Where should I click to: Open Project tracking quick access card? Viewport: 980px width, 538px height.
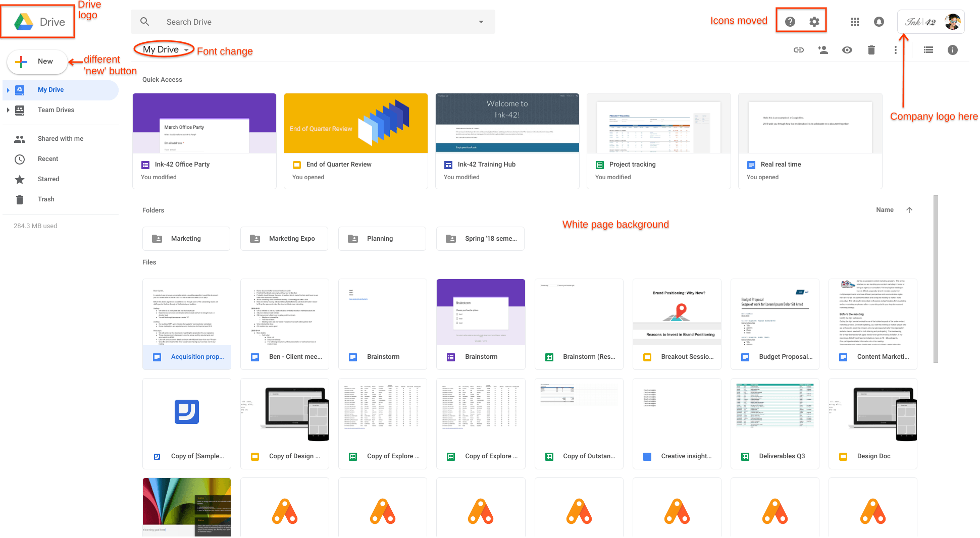(x=659, y=141)
